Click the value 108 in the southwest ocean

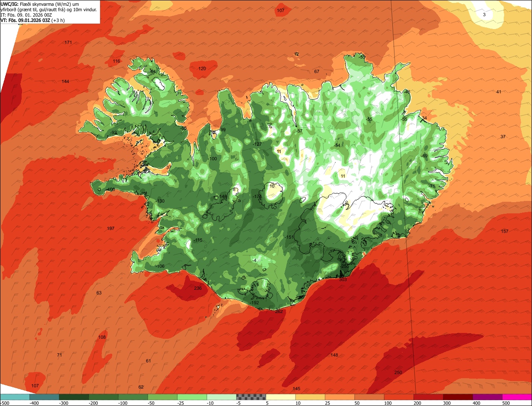click(102, 338)
